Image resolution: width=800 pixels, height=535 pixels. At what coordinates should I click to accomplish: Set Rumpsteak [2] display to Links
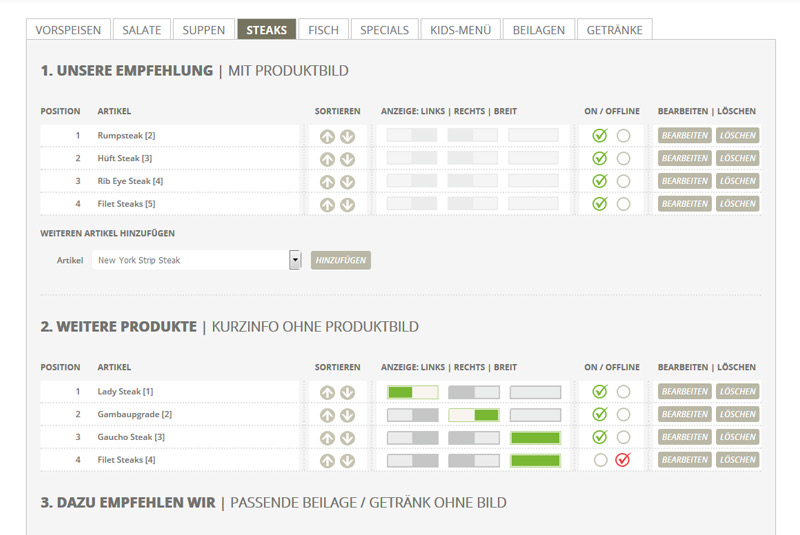pyautogui.click(x=412, y=135)
